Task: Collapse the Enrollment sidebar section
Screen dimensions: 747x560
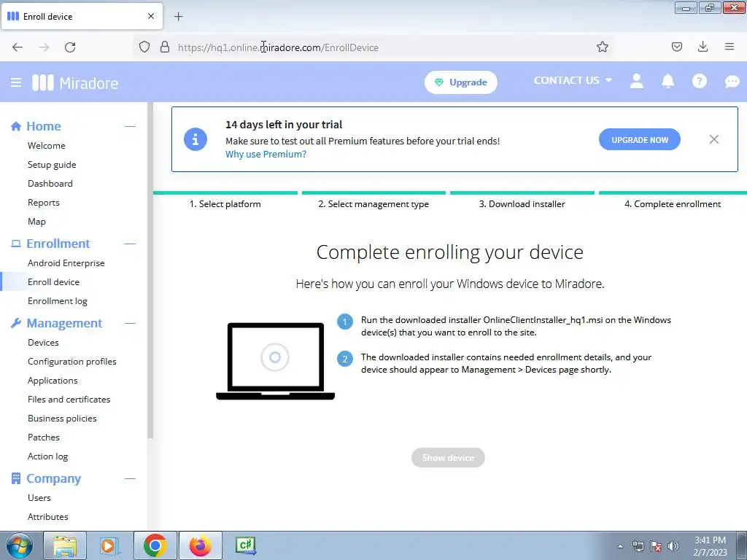Action: [x=130, y=244]
